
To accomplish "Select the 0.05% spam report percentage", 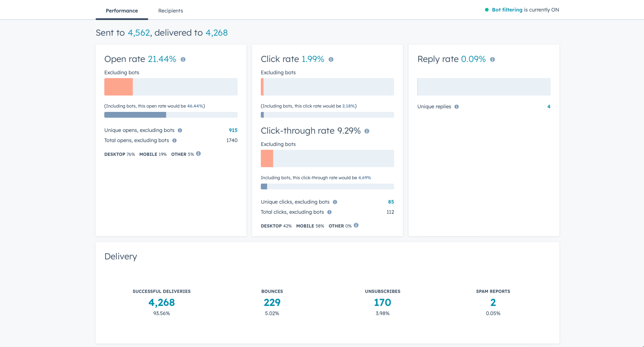I will click(x=493, y=313).
